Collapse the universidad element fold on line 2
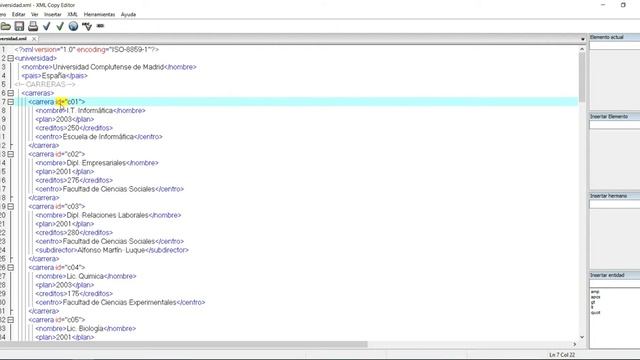640x360 pixels. click(11, 58)
